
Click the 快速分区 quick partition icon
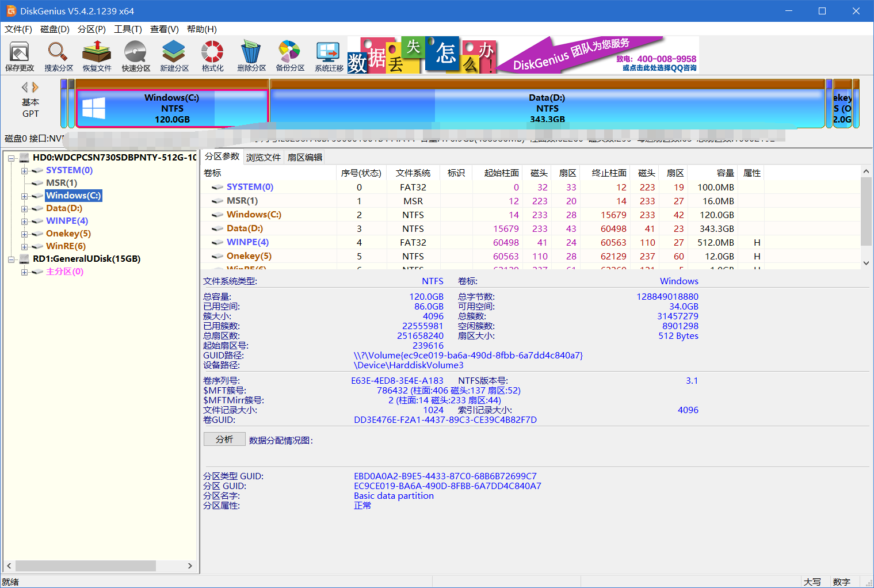(136, 56)
